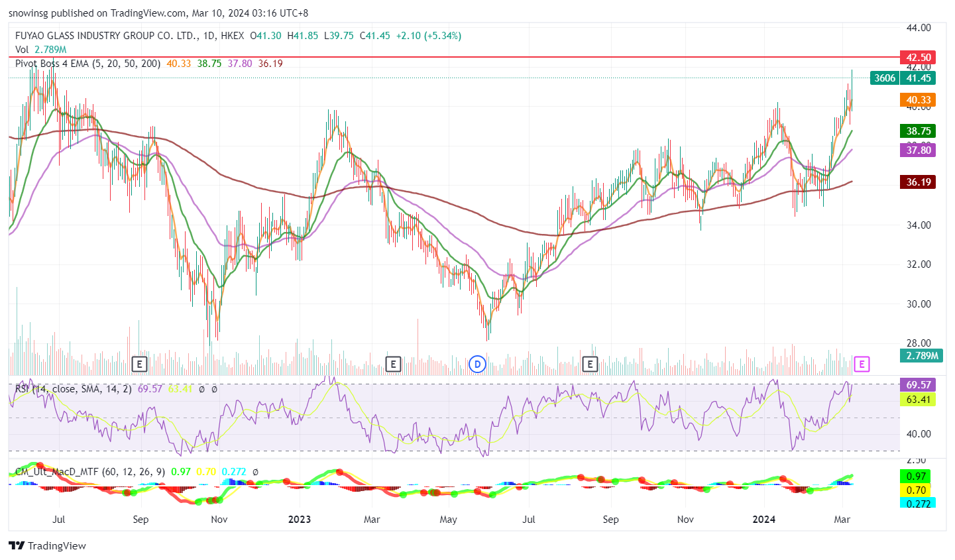Click the 40.00 RSI scale label

919,434
